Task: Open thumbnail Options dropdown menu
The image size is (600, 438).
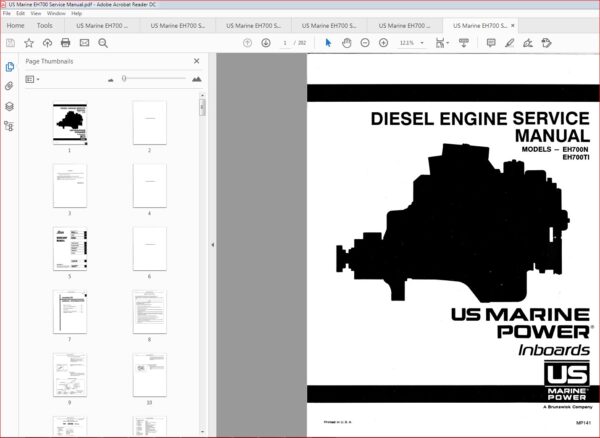Action: [x=32, y=79]
